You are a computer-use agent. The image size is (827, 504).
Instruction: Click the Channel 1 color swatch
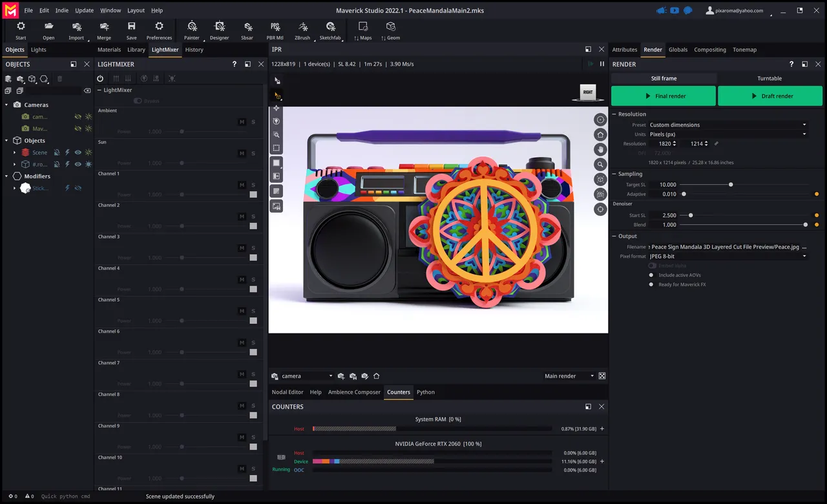[253, 194]
